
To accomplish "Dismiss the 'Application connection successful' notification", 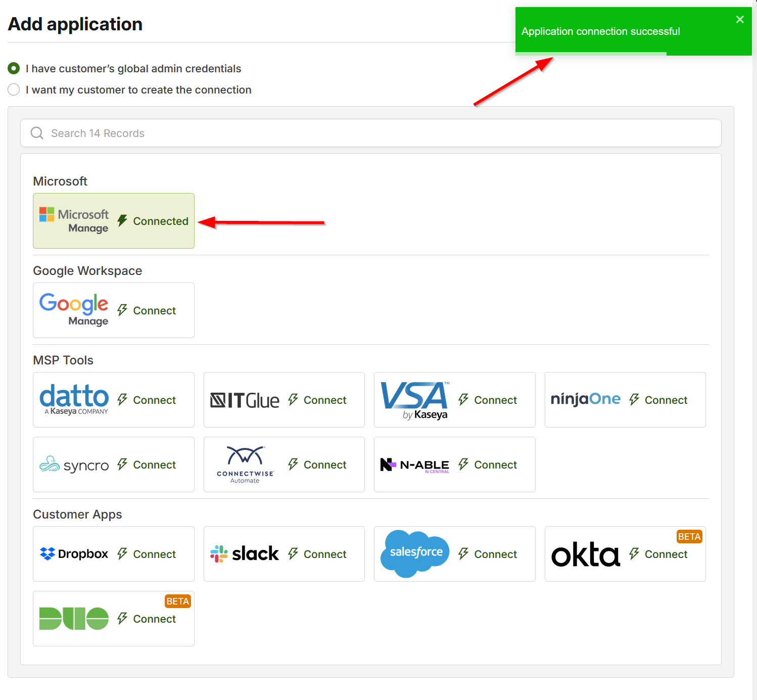I will click(x=740, y=19).
